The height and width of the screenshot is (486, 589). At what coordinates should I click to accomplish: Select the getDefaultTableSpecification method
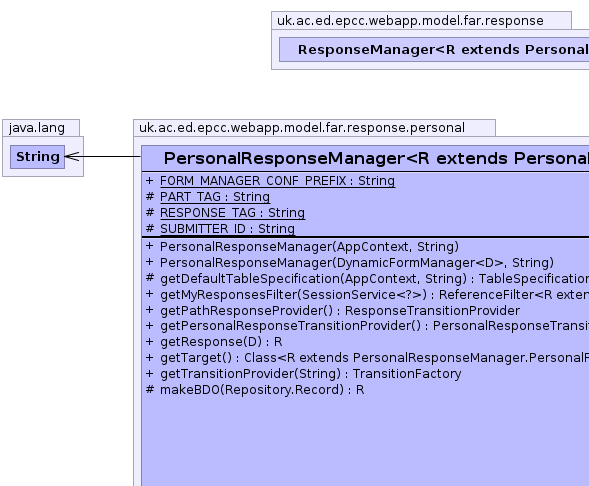(367, 279)
